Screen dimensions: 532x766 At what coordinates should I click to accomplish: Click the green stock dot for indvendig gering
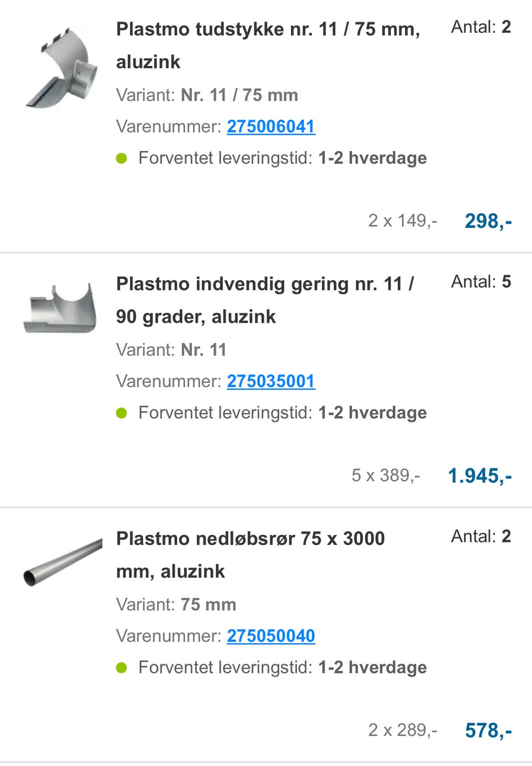(122, 413)
